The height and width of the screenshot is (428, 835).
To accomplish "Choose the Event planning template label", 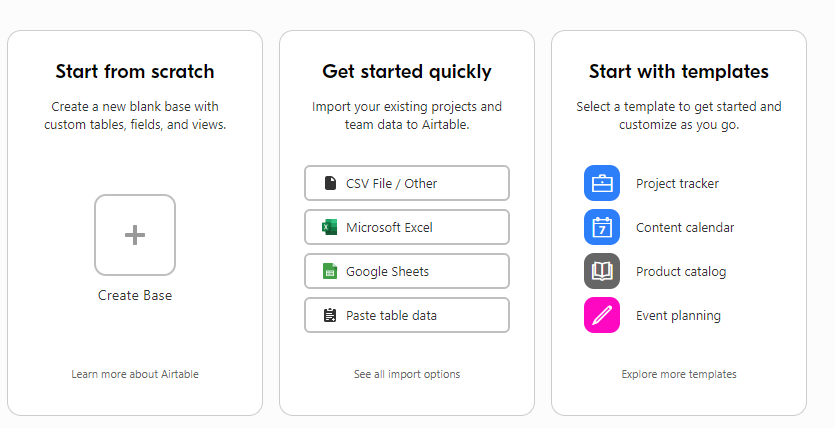I will [x=678, y=316].
